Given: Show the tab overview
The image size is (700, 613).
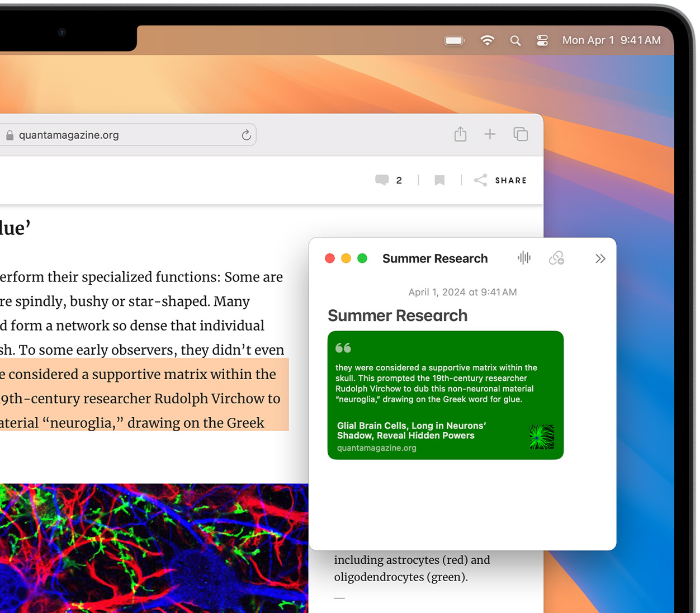Looking at the screenshot, I should 521,134.
